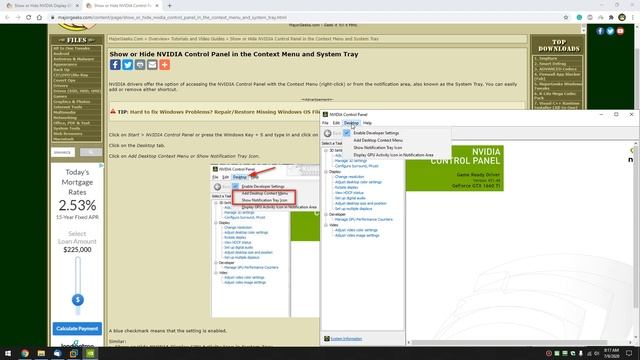Open View HDCP status link
This screenshot has height=360, width=640.
pos(349,193)
